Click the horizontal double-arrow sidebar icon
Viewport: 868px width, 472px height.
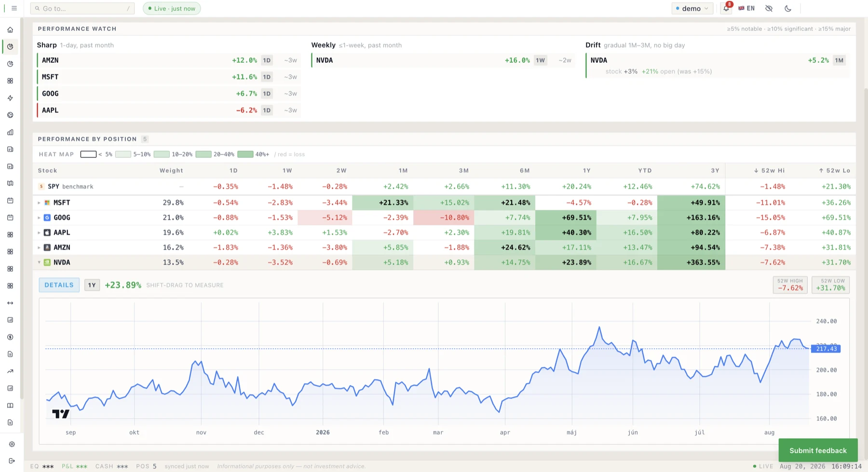click(x=10, y=303)
